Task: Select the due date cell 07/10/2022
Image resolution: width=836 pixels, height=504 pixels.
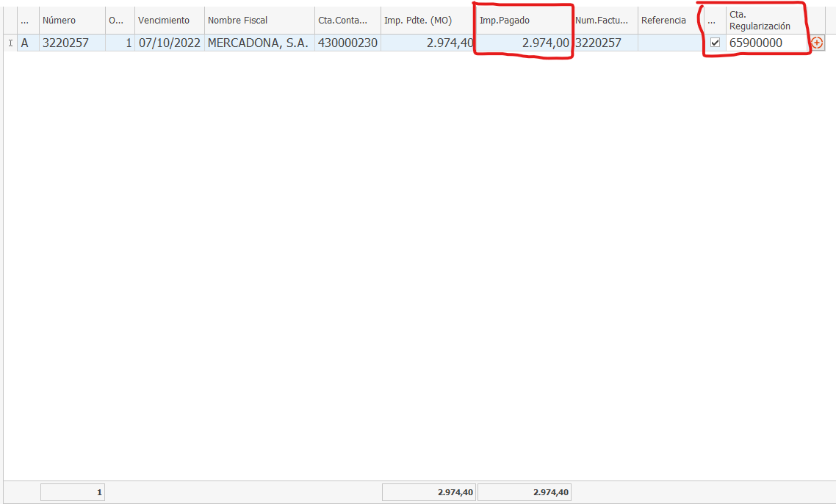Action: (169, 43)
